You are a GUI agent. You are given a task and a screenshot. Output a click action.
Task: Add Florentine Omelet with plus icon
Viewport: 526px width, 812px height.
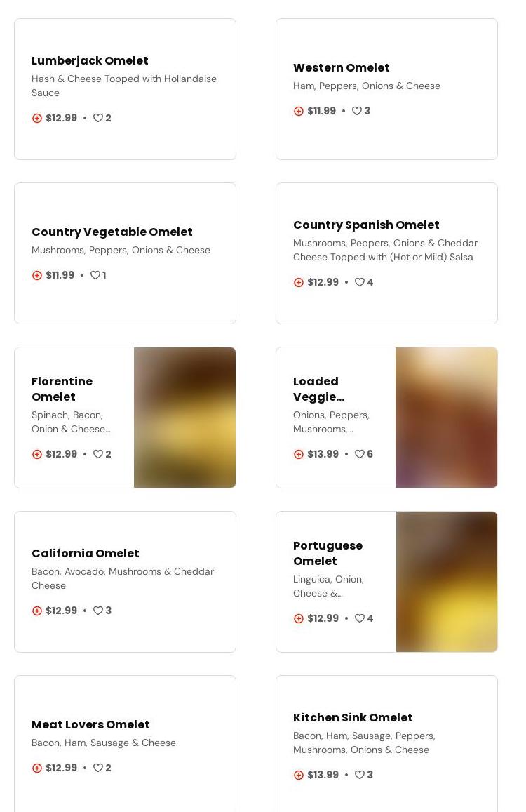(x=37, y=455)
